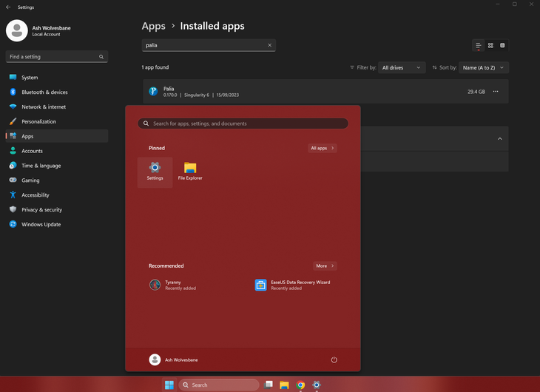Screen dimensions: 540x392
Task: Open Task View from the taskbar
Action: click(x=269, y=385)
